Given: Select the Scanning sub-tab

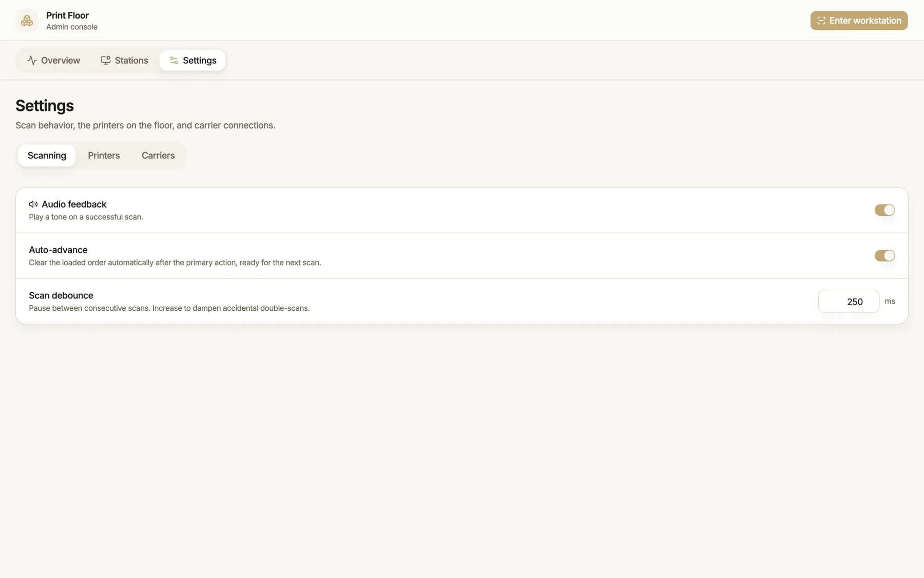Looking at the screenshot, I should (47, 156).
